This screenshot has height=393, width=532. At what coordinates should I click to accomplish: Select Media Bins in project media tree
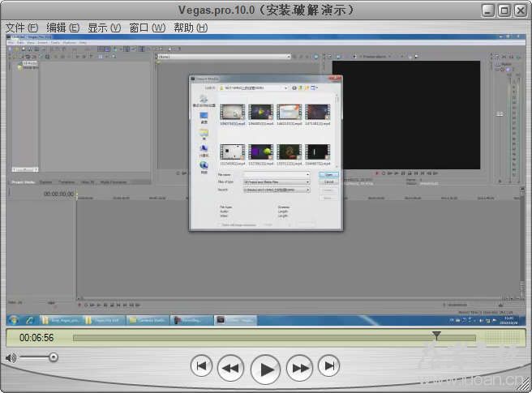[x=31, y=67]
